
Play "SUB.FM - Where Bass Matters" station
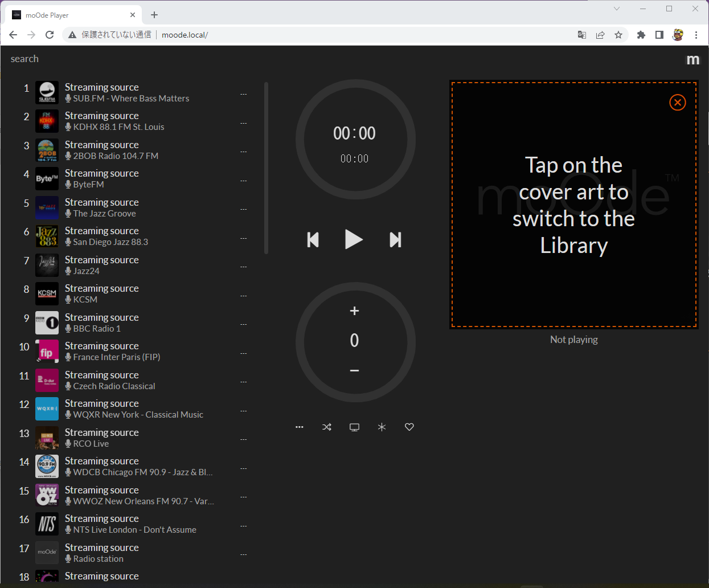click(x=131, y=99)
